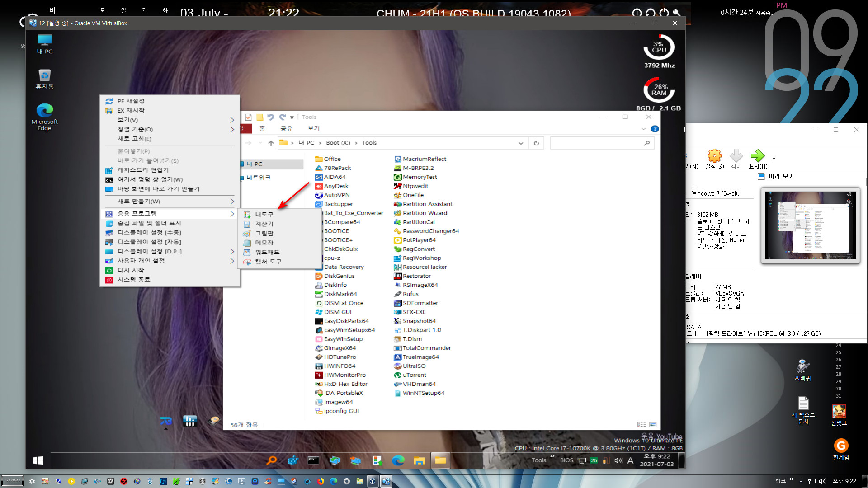
Task: Open the 새 텍스트 문서 desktop file
Action: [803, 410]
